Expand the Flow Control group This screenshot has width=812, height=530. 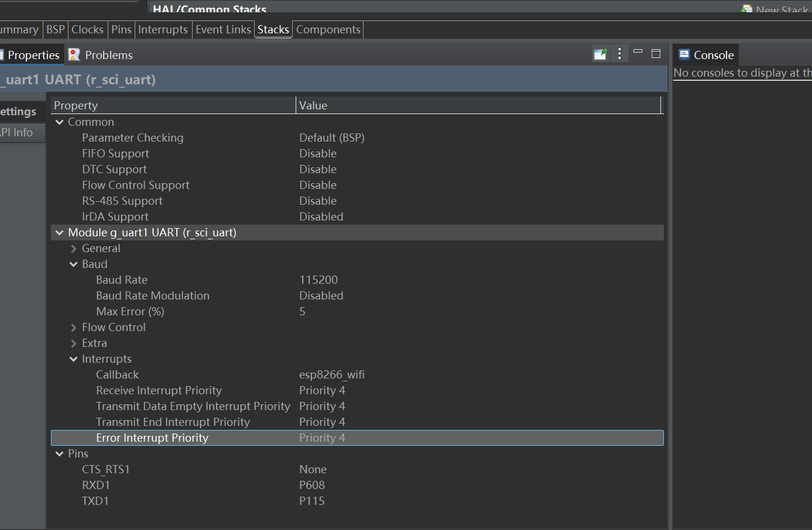click(73, 328)
